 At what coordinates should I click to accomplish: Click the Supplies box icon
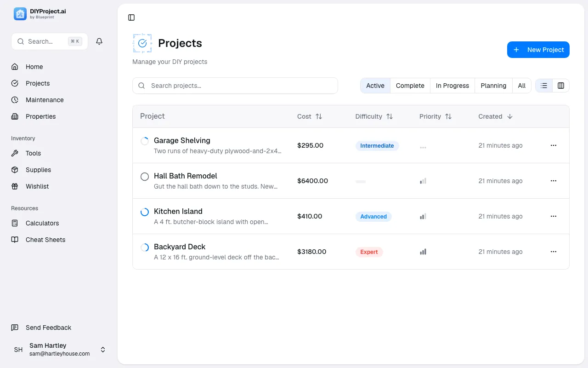pyautogui.click(x=15, y=170)
